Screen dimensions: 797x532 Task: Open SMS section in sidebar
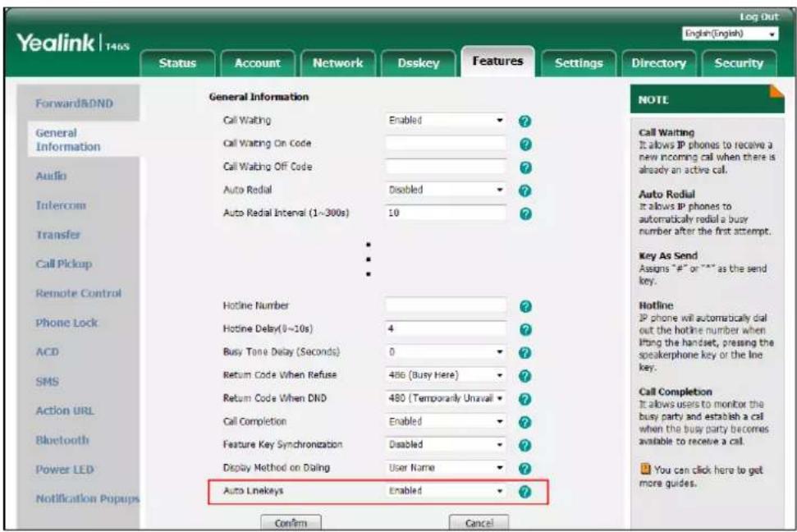(x=48, y=381)
